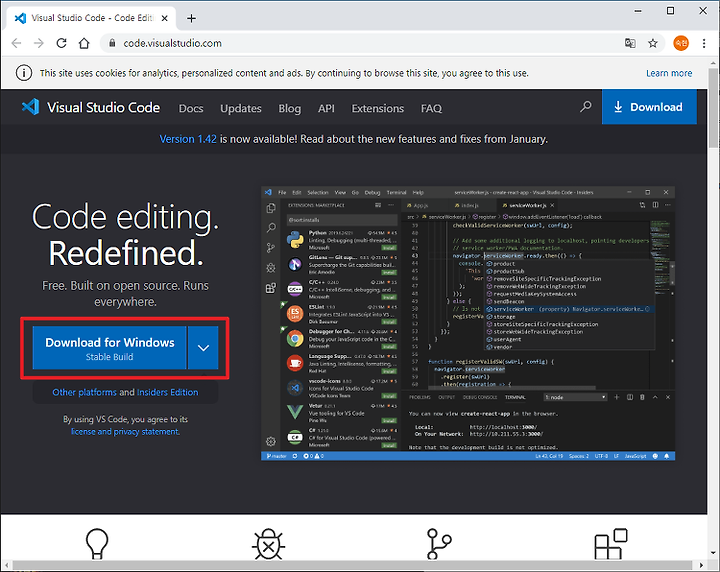Open the orange profile avatar

pyautogui.click(x=681, y=43)
